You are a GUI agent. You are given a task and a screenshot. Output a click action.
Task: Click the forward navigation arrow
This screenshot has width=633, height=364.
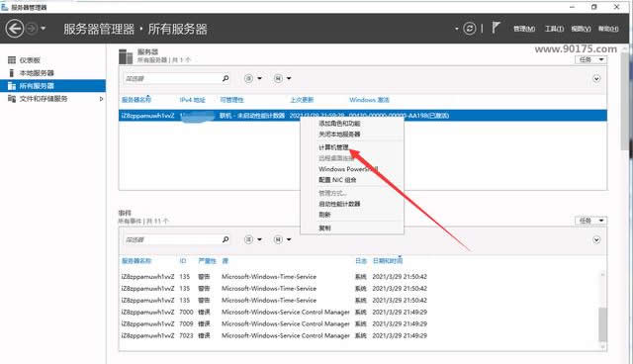32,29
